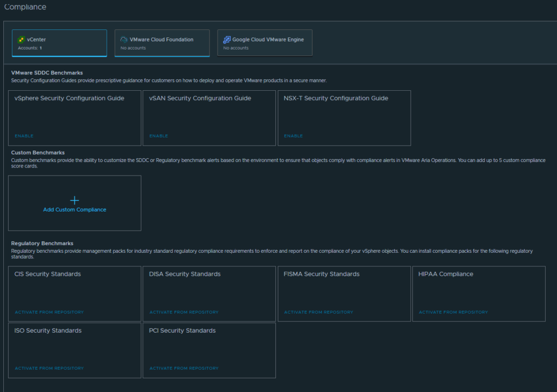Activate DISA Security Standards from repository
Image resolution: width=557 pixels, height=392 pixels.
184,312
